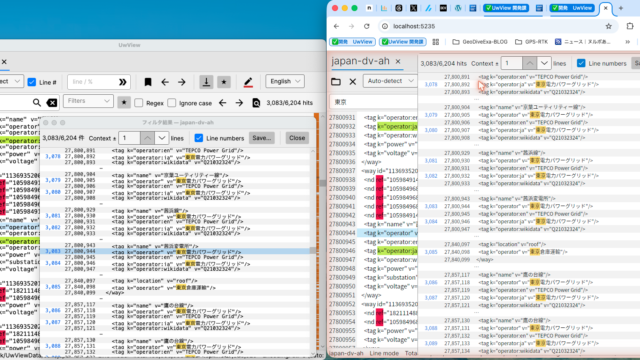Close the japan-dv-ah tab in web UwView
The height and width of the screenshot is (360, 640).
click(x=398, y=62)
